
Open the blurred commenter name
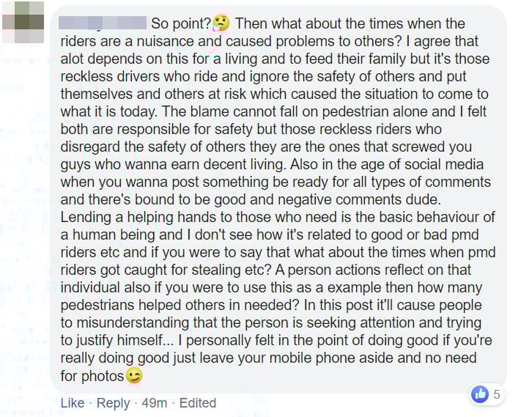point(103,24)
